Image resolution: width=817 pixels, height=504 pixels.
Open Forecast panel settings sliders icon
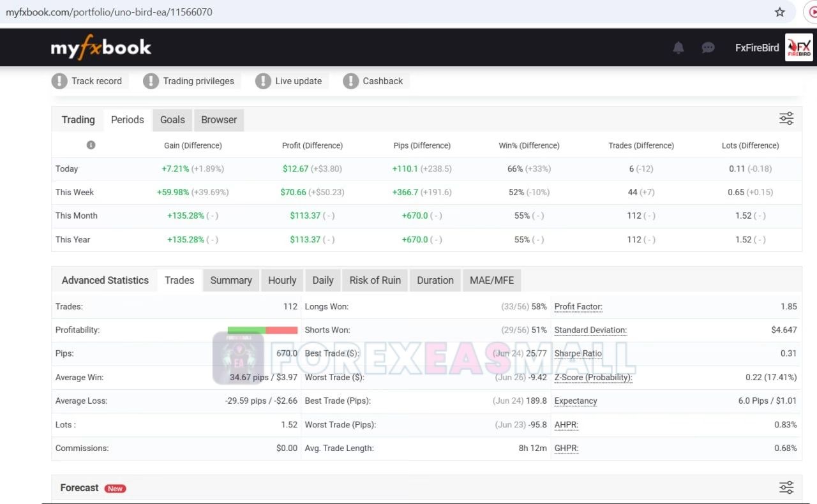[786, 487]
